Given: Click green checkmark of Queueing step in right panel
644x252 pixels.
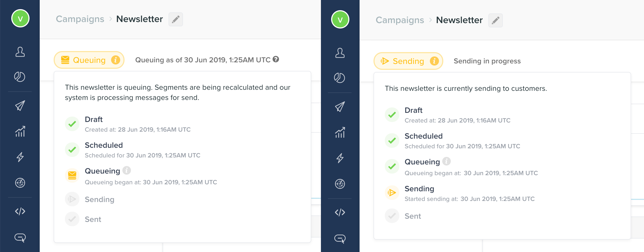Looking at the screenshot, I should pos(392,166).
